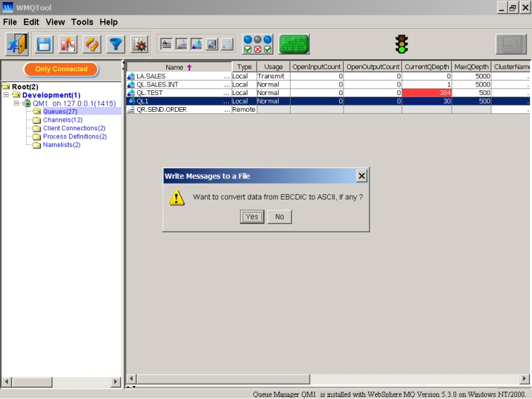Click the OpenInputCount column header
The width and height of the screenshot is (532, 399).
click(x=317, y=67)
